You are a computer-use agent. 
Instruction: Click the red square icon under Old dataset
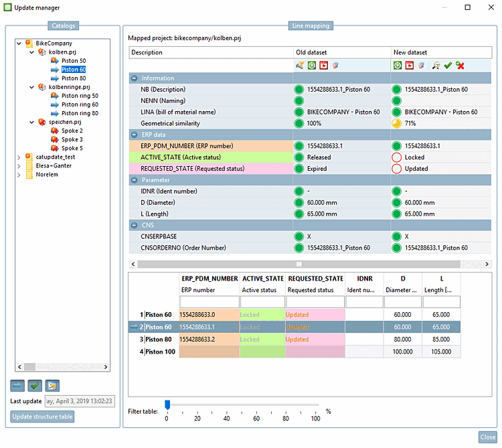(323, 66)
